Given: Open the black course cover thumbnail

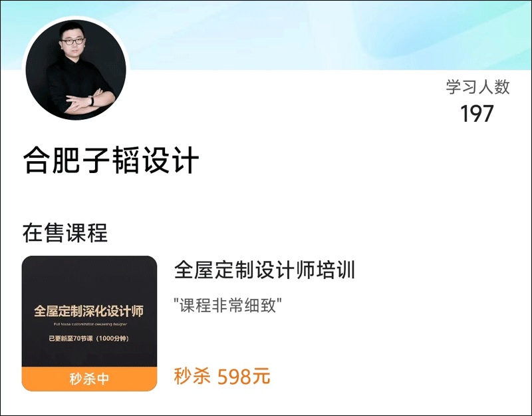Looking at the screenshot, I should (89, 323).
